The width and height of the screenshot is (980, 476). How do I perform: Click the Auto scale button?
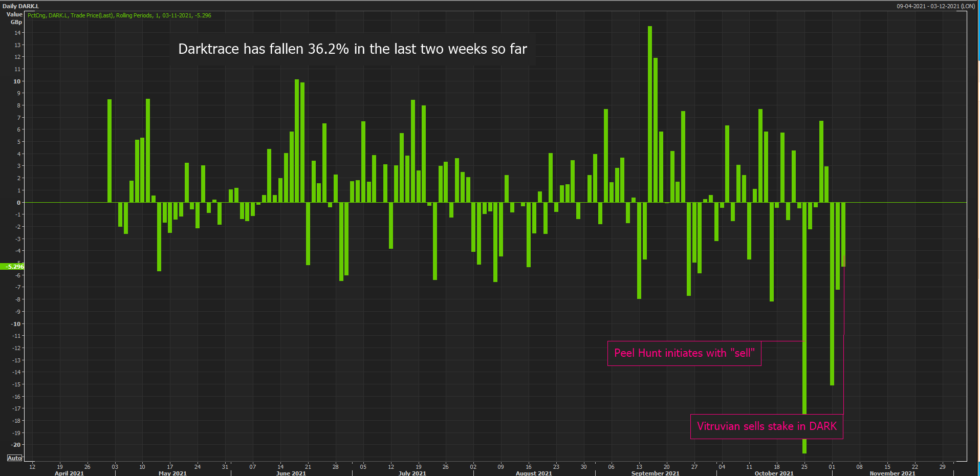pos(14,458)
